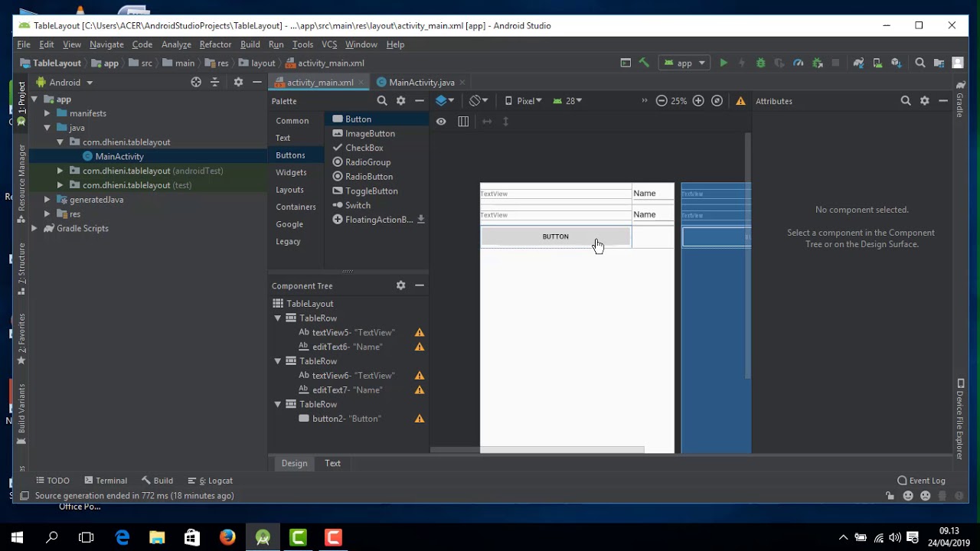Screen dimensions: 980x551
Task: Open the Logcat tool window
Action: click(x=211, y=481)
